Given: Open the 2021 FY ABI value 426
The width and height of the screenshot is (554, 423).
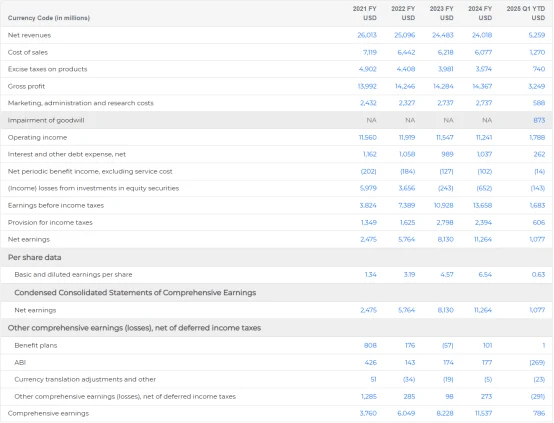Looking at the screenshot, I should pyautogui.click(x=370, y=363).
